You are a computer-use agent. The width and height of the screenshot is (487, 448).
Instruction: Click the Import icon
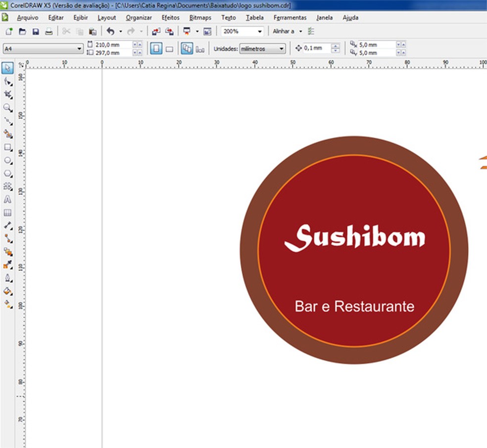(x=156, y=31)
